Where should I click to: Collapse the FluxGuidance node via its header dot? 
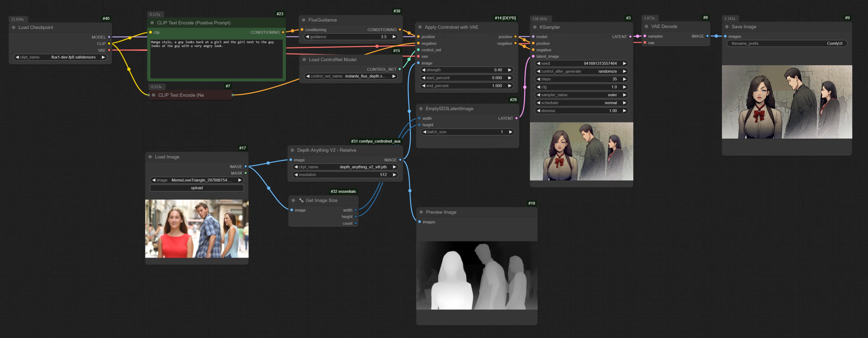(x=304, y=20)
